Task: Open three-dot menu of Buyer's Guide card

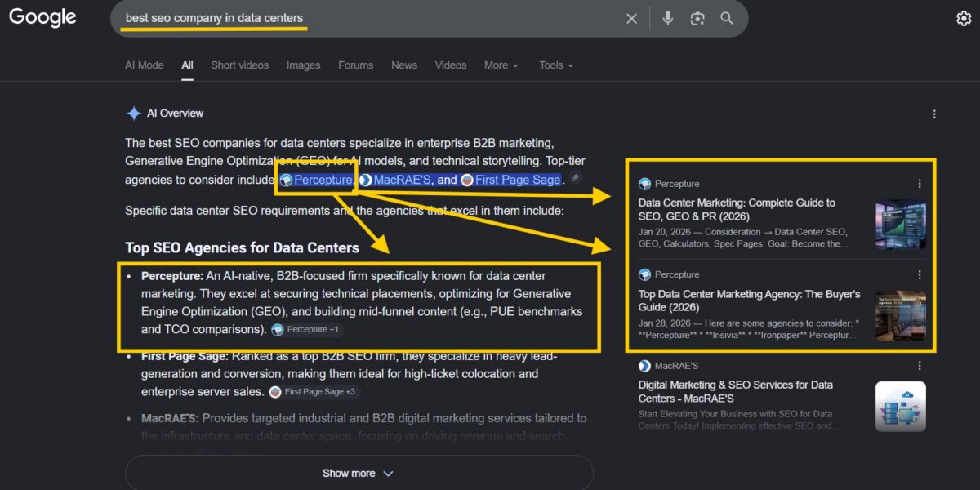Action: pos(920,275)
